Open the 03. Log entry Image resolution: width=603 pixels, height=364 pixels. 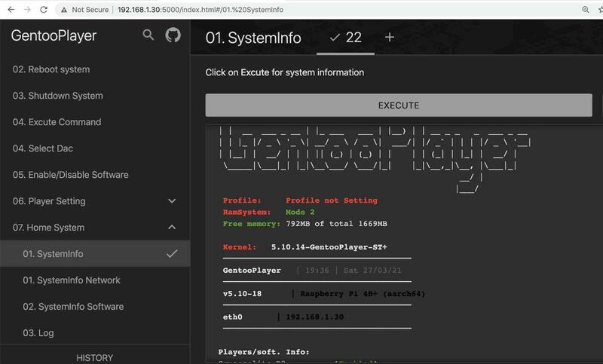[38, 333]
